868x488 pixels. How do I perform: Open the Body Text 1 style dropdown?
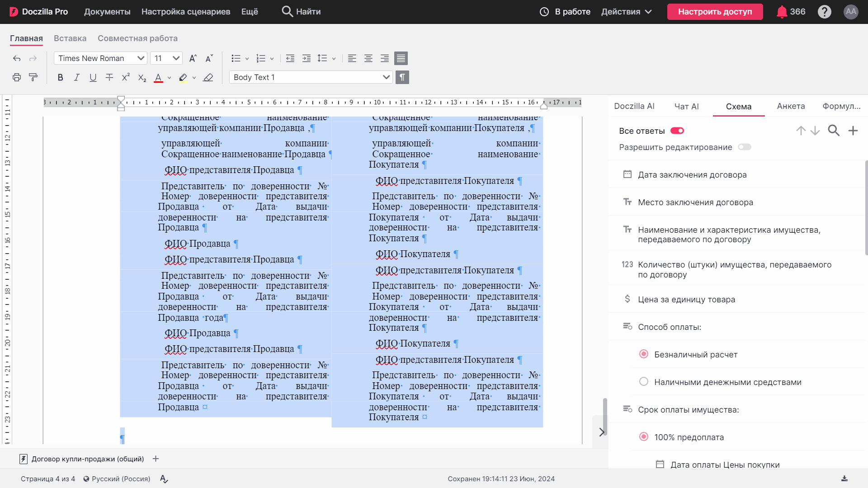coord(311,77)
